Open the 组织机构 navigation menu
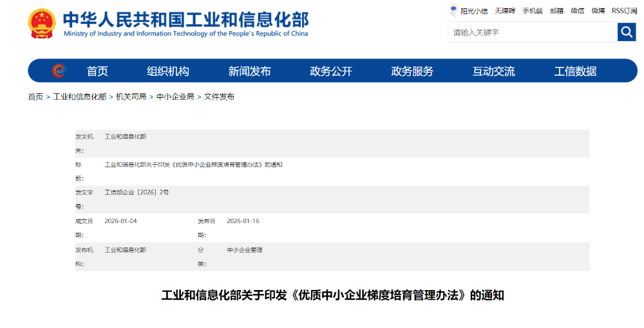Image resolution: width=644 pixels, height=328 pixels. tap(168, 71)
